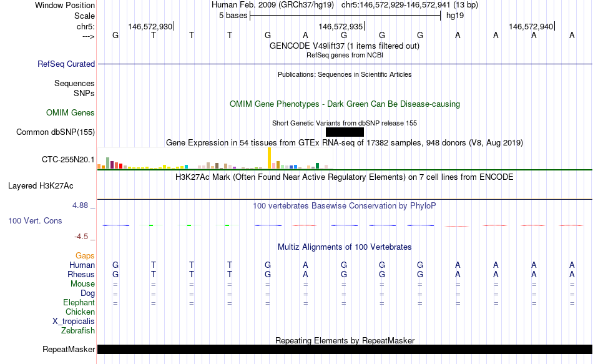Select the Chicken species label

(x=80, y=312)
